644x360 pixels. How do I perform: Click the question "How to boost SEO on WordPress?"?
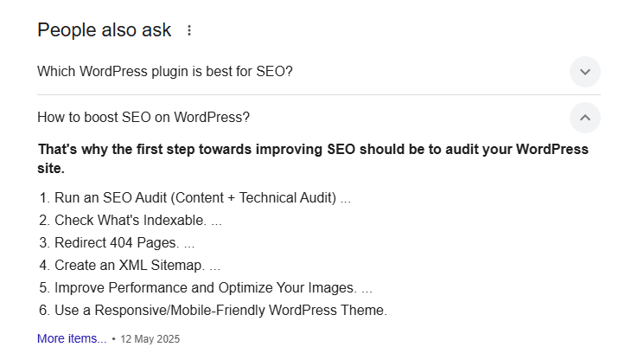[x=143, y=118]
